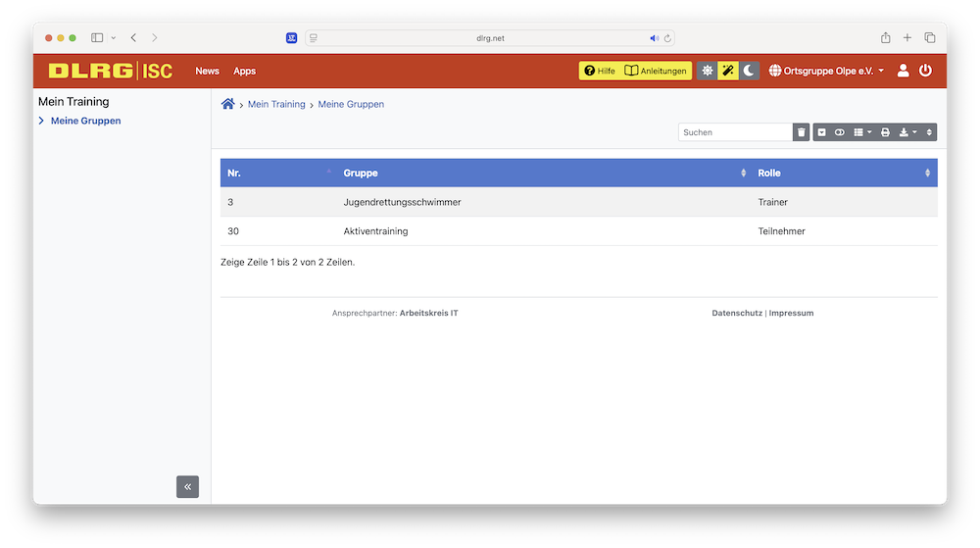
Task: Go back in browser history
Action: pyautogui.click(x=133, y=37)
